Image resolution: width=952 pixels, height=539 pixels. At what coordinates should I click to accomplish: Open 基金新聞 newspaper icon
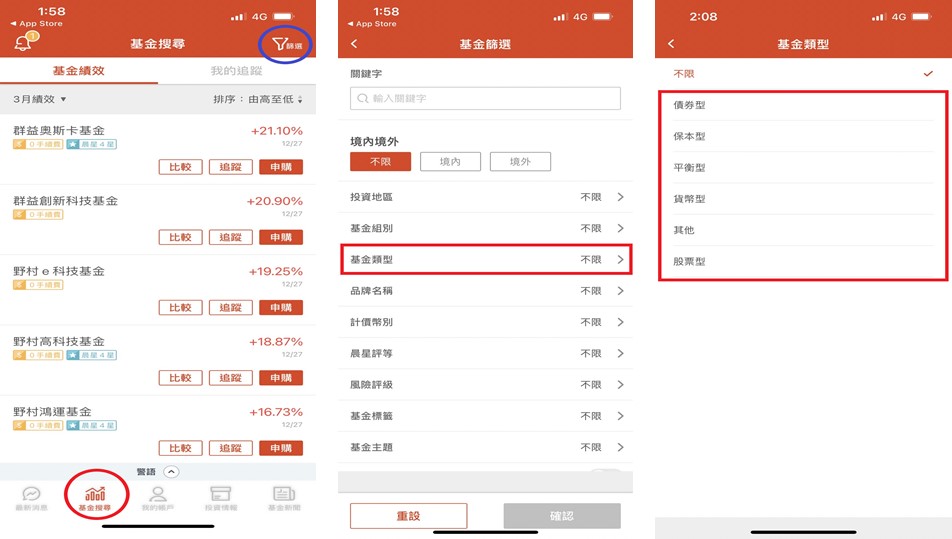(x=283, y=498)
